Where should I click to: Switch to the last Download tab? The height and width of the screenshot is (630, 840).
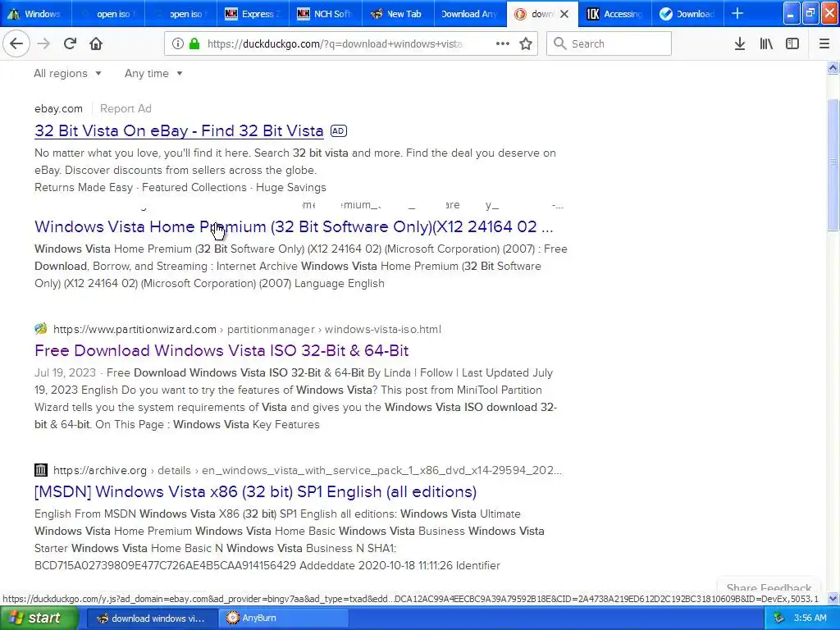pyautogui.click(x=687, y=14)
